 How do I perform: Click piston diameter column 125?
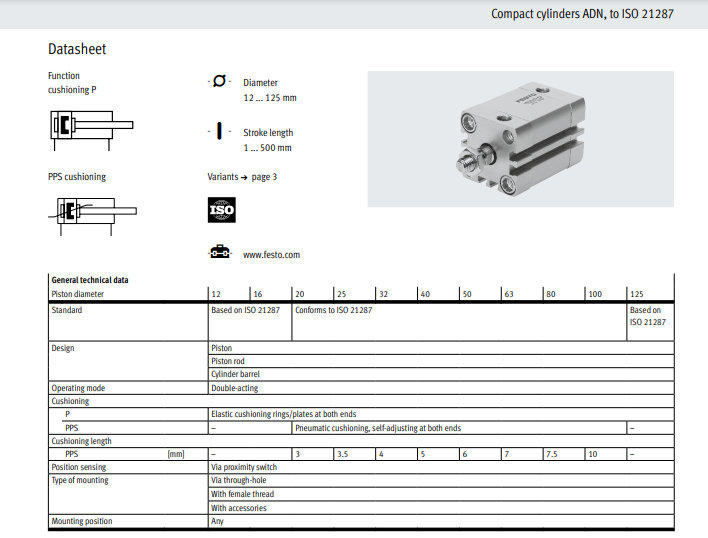(x=637, y=294)
